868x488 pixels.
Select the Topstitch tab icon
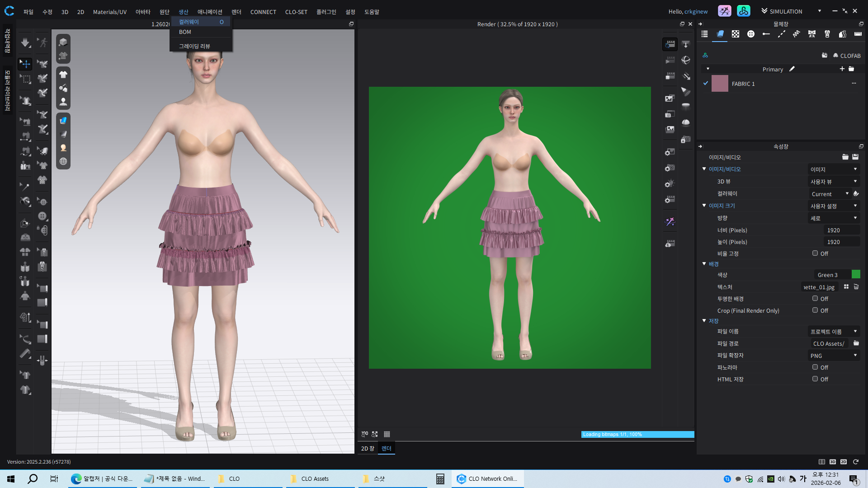pyautogui.click(x=781, y=34)
